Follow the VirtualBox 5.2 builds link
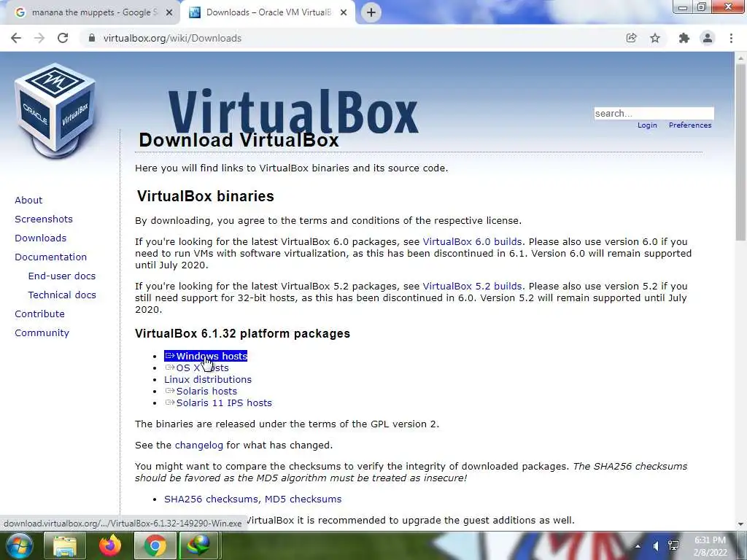 pyautogui.click(x=472, y=286)
